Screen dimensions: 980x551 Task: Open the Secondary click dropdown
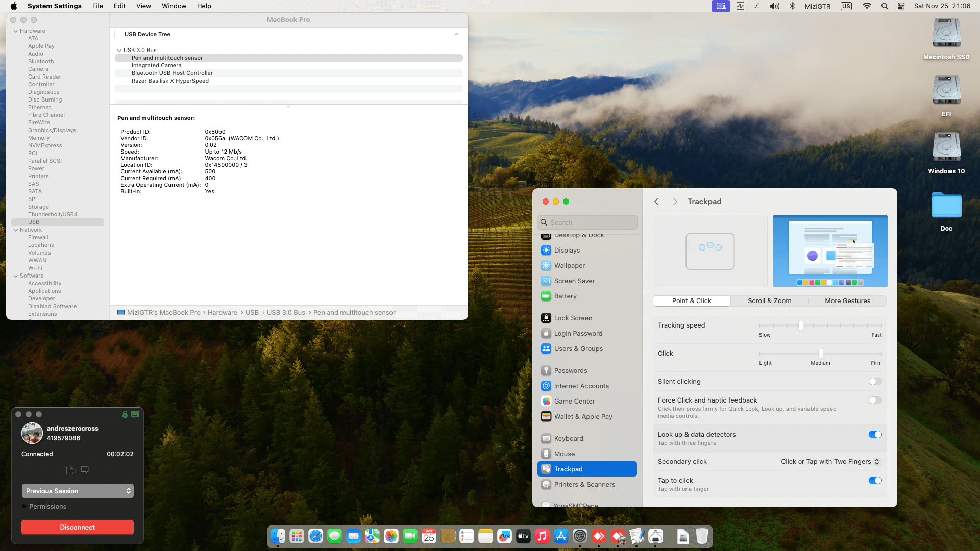point(830,462)
